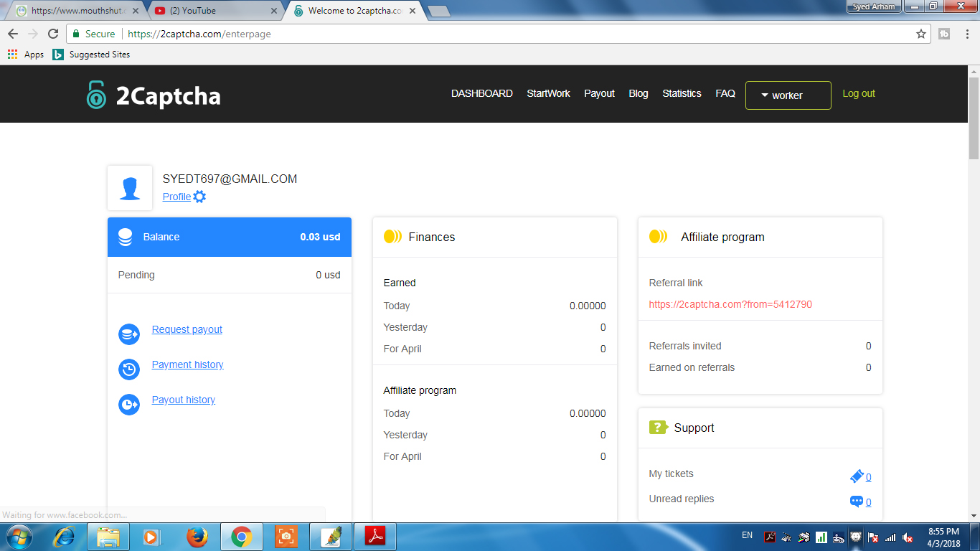Open the Statistics menu item

point(682,93)
